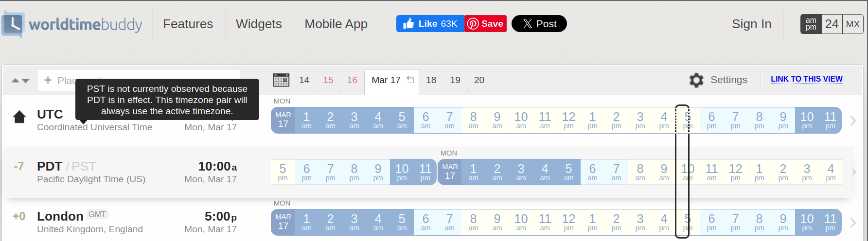Switch to 24-hour time format
The image size is (868, 241).
point(832,24)
